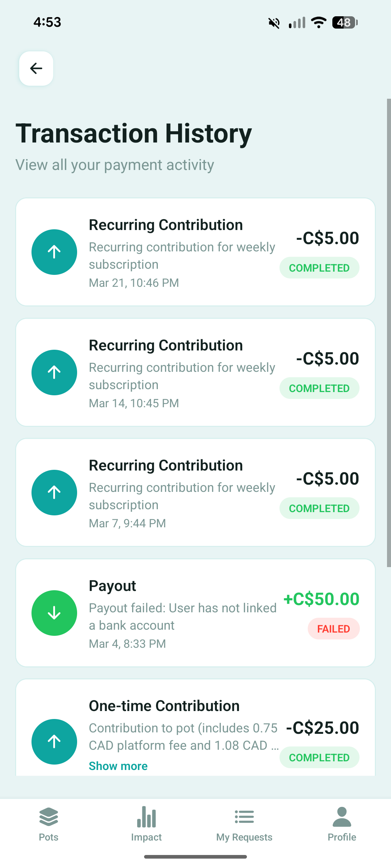Viewport: 391px width, 868px height.
Task: Select the +C$50.00 payout amount
Action: [x=321, y=599]
